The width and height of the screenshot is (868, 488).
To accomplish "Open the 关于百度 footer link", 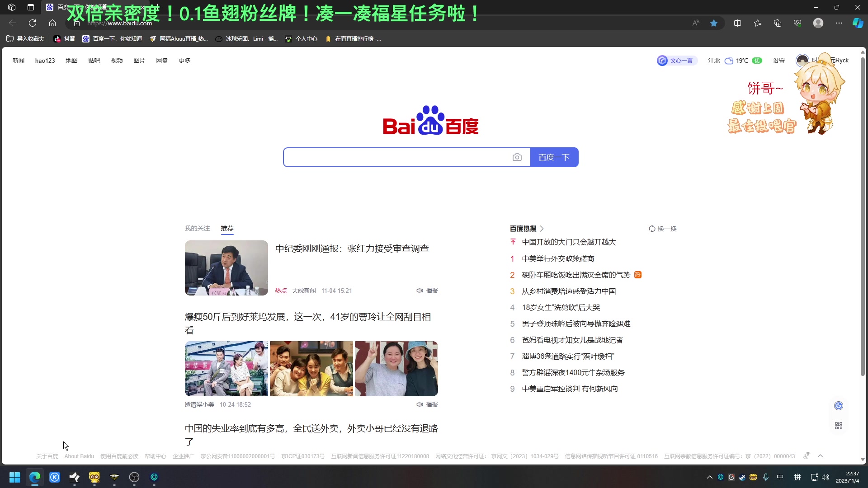I will tap(47, 456).
